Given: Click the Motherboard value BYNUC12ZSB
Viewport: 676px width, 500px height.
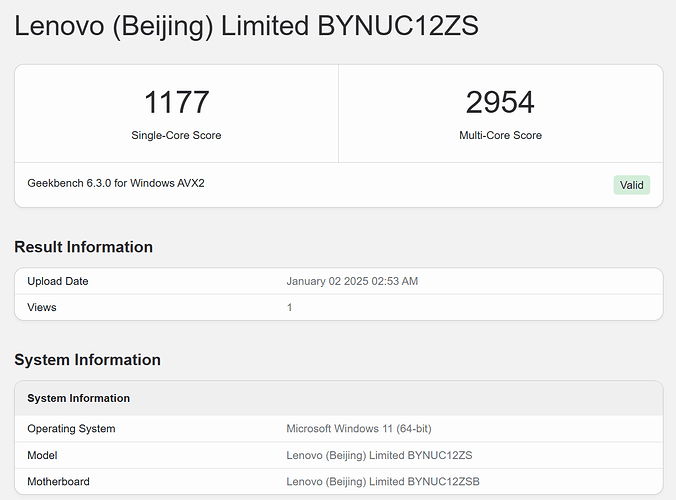Looking at the screenshot, I should (x=383, y=481).
